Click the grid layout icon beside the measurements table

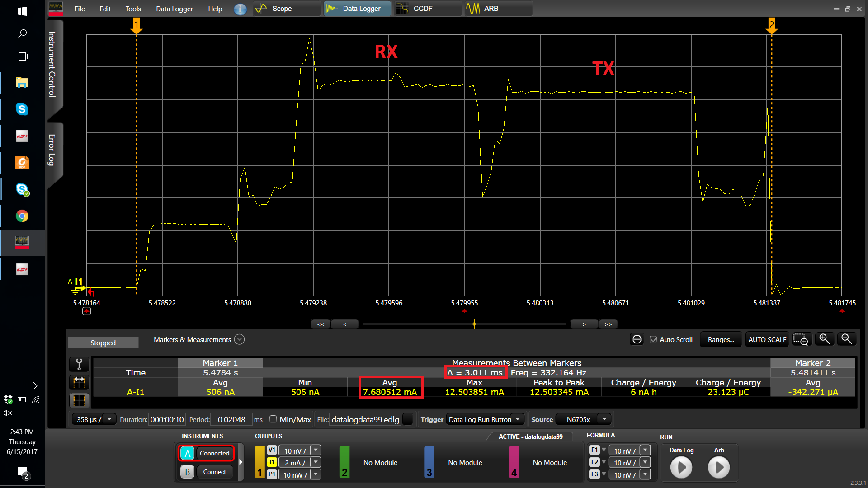pyautogui.click(x=79, y=400)
